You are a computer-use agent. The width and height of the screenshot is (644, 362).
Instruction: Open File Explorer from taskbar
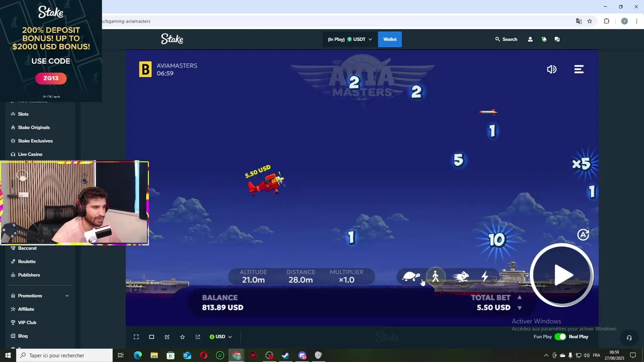tap(154, 355)
